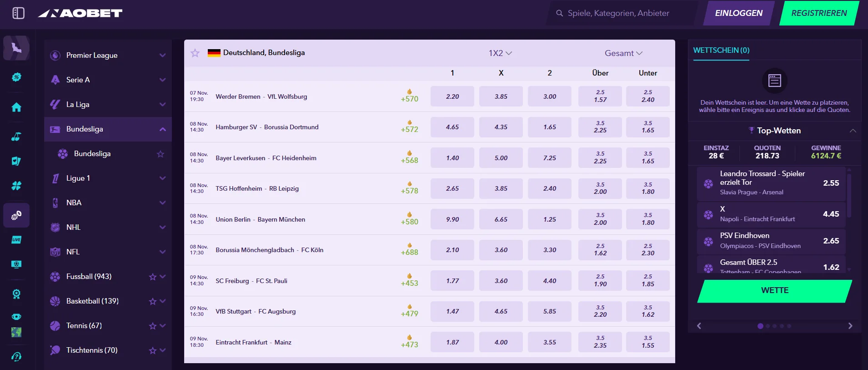This screenshot has height=370, width=868.
Task: Open the Gesamt market dropdown
Action: tap(623, 53)
